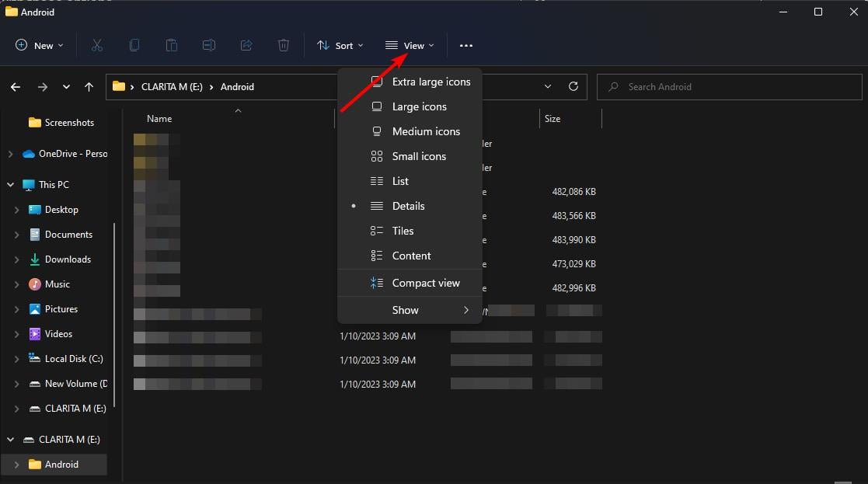The image size is (868, 484).
Task: Click the Paste clipboard icon
Action: tap(172, 46)
